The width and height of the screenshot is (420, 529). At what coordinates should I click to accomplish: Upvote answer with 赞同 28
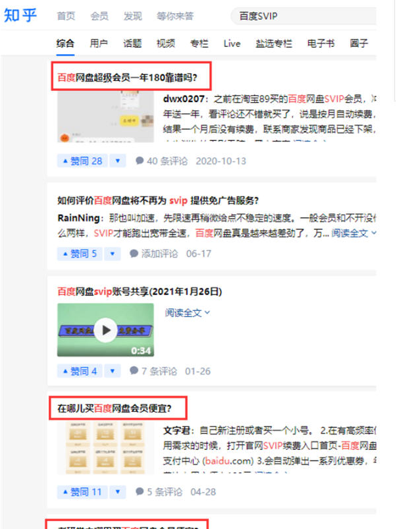[x=82, y=161]
